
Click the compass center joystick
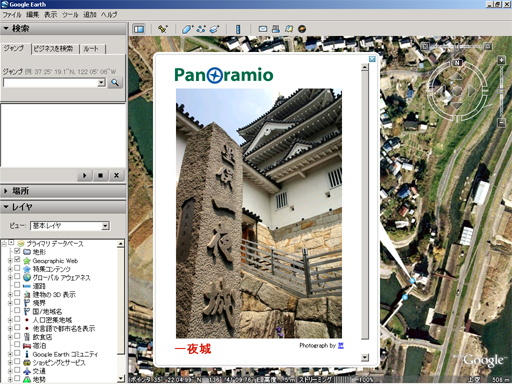coord(457,91)
